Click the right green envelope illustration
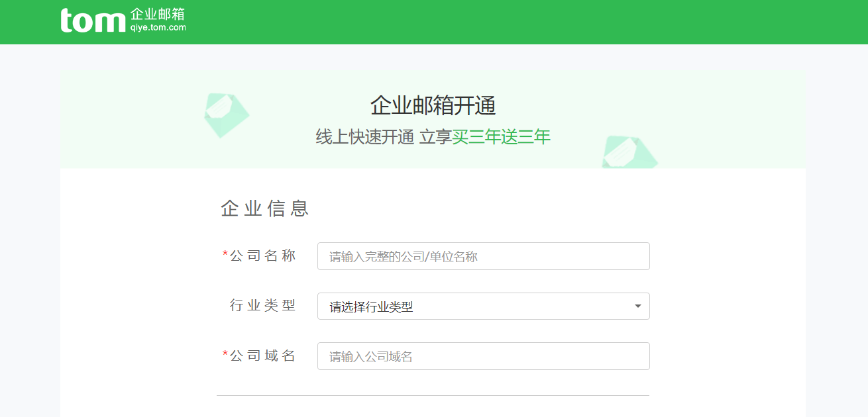Image resolution: width=868 pixels, height=417 pixels. (629, 152)
